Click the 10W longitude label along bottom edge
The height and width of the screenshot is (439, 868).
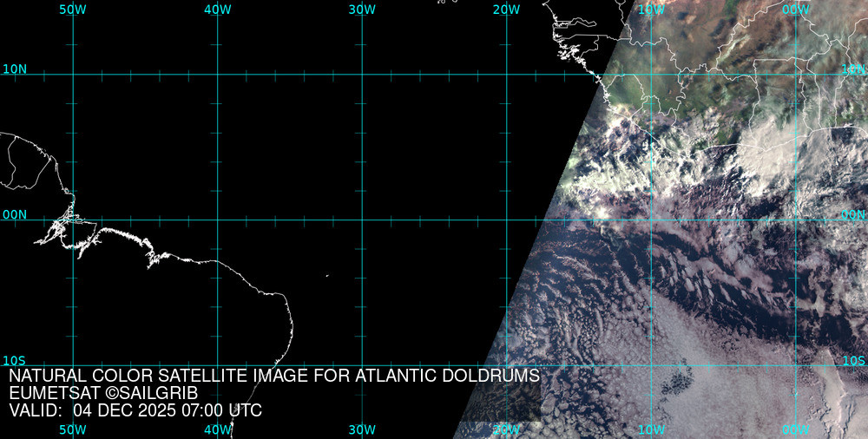(650, 429)
